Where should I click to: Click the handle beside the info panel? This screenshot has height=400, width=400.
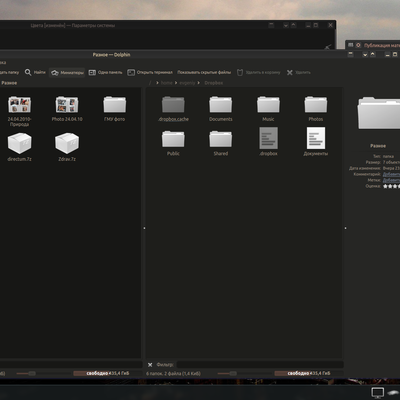[345, 228]
